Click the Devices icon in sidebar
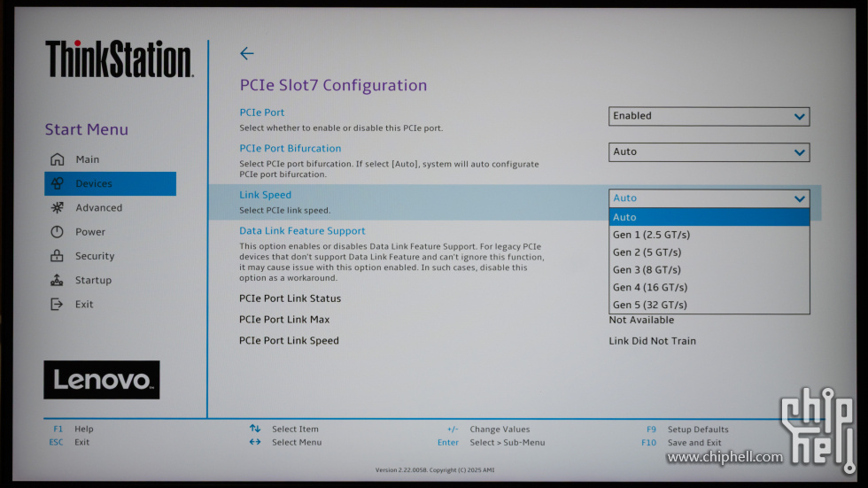 coord(58,184)
